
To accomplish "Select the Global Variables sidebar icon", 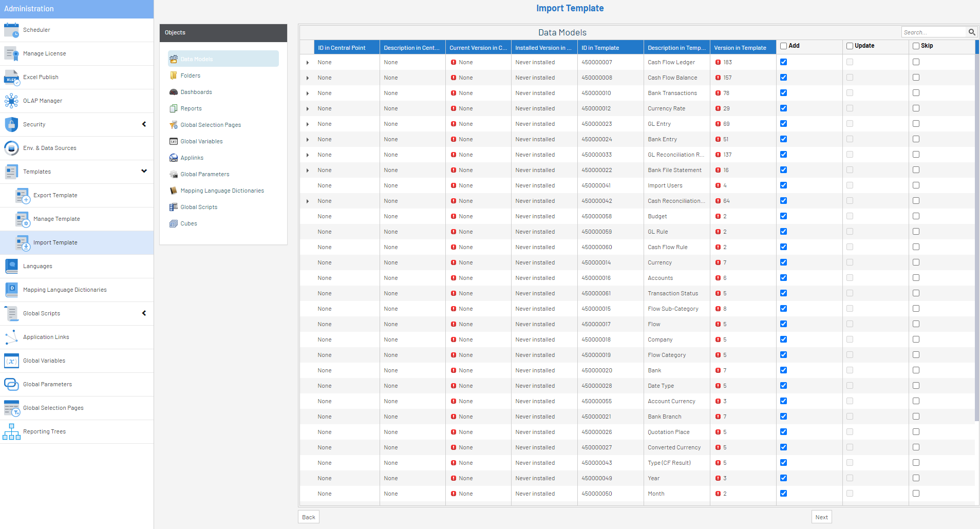I will click(11, 361).
